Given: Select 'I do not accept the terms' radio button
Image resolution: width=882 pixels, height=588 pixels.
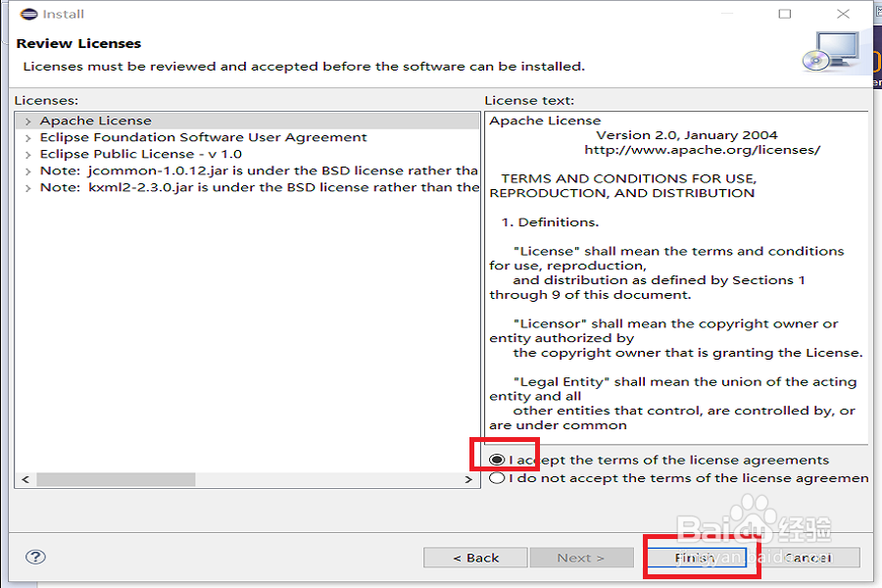Looking at the screenshot, I should pyautogui.click(x=497, y=478).
